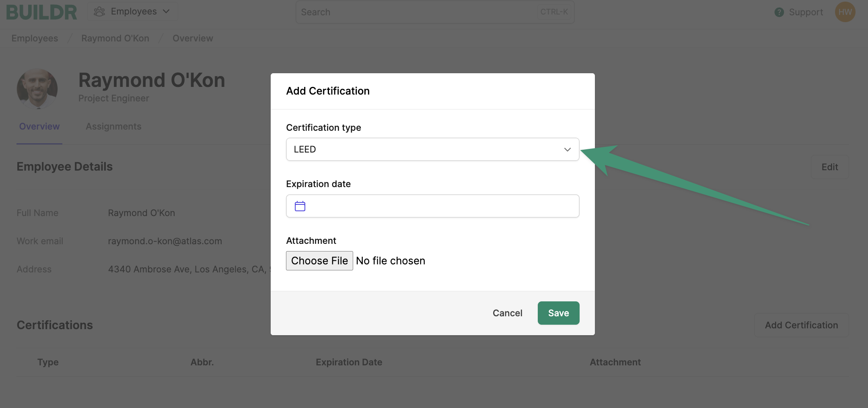Click the Overview breadcrumb
The width and height of the screenshot is (868, 408).
[193, 38]
